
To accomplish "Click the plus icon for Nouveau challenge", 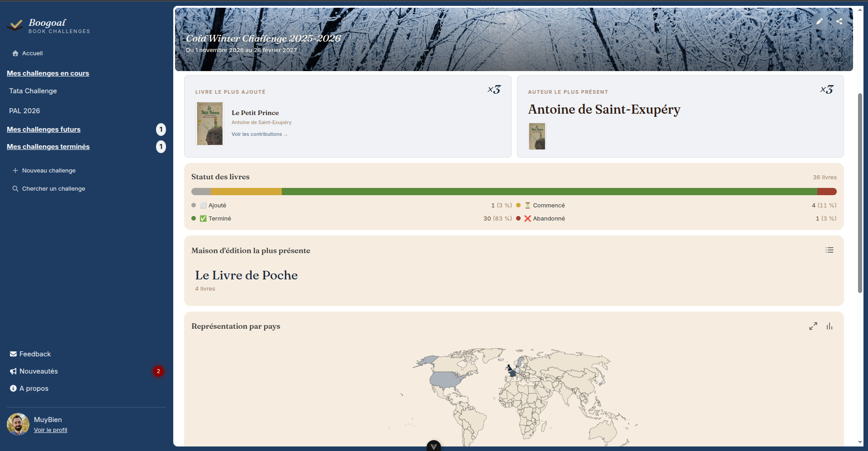I will tap(15, 171).
